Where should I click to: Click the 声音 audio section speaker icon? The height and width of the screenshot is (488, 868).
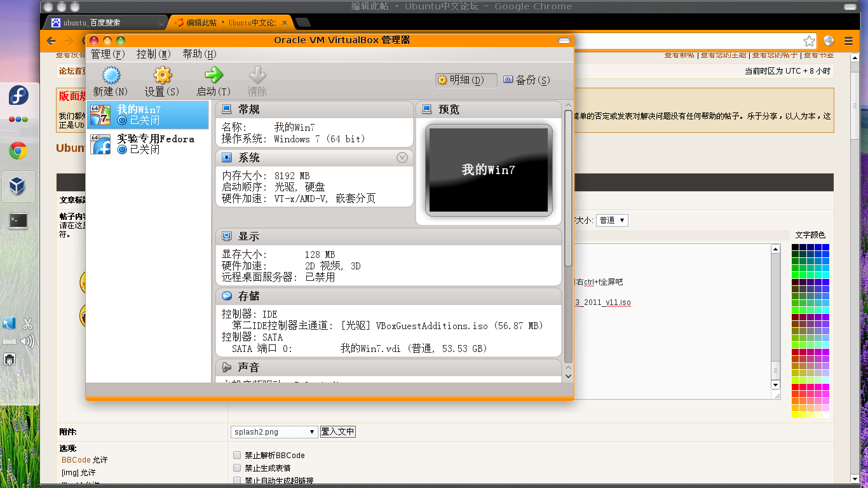(226, 367)
